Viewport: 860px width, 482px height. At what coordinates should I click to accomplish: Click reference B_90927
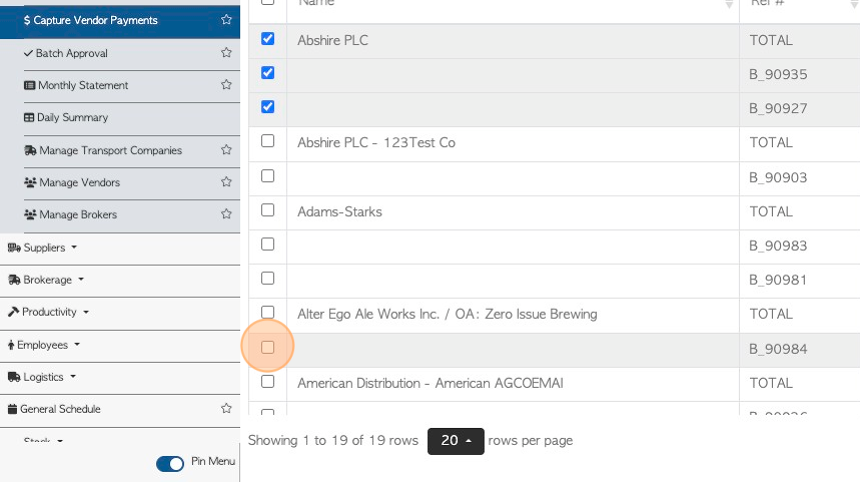(778, 109)
